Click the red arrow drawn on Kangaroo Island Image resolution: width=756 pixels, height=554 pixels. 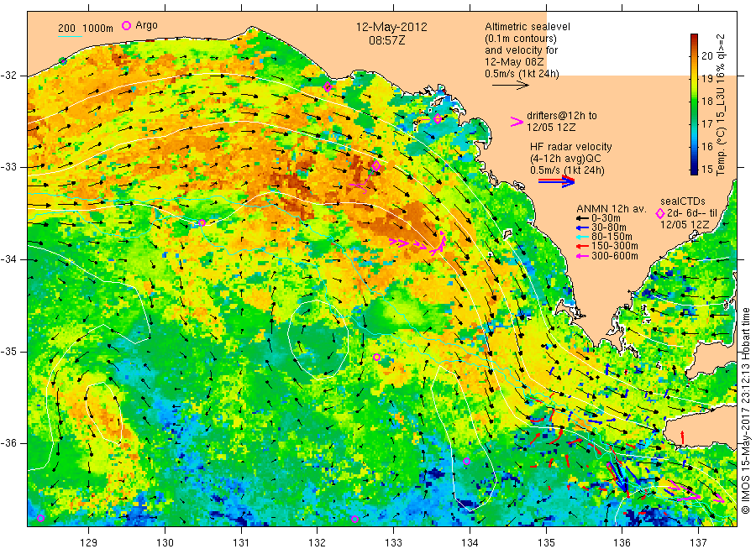point(682,437)
